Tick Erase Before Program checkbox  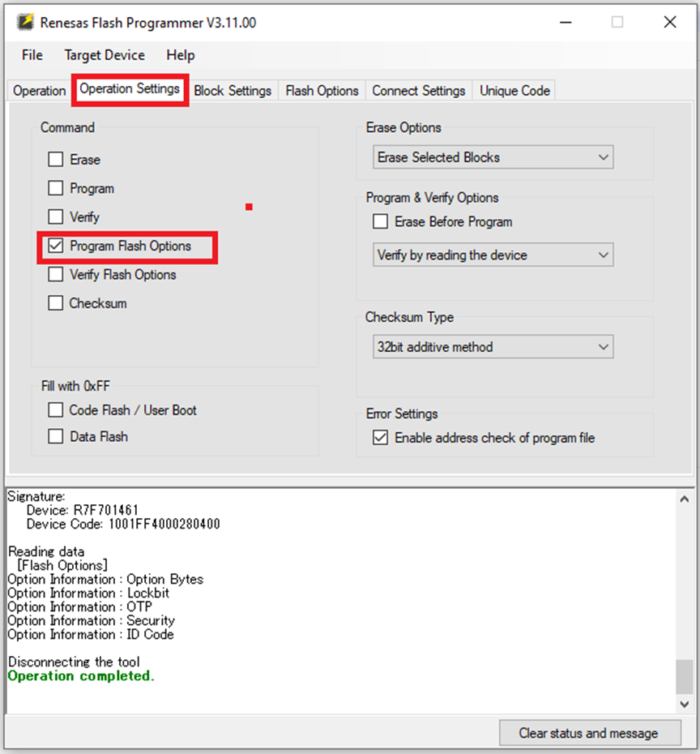(x=381, y=221)
